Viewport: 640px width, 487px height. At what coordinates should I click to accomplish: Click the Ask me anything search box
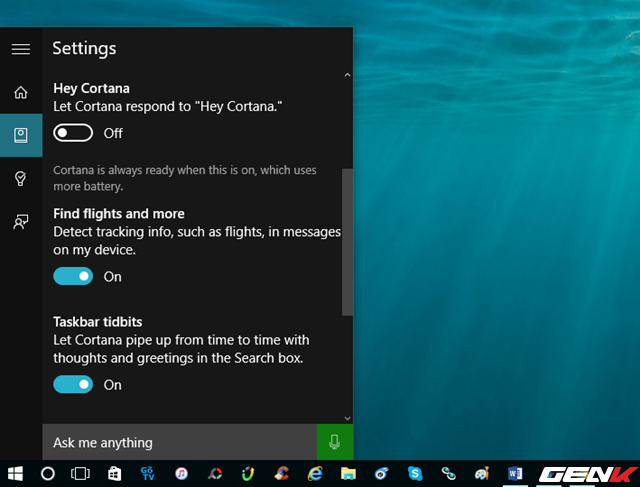click(180, 442)
